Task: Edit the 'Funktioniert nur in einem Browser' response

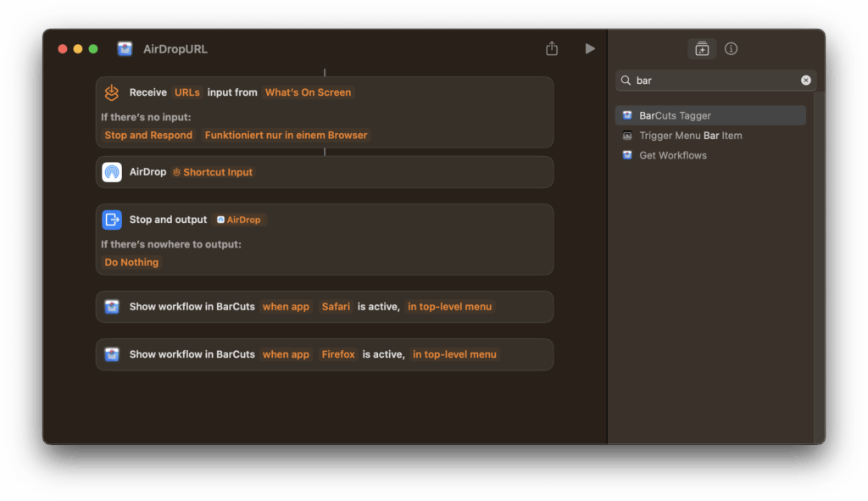Action: click(x=286, y=135)
